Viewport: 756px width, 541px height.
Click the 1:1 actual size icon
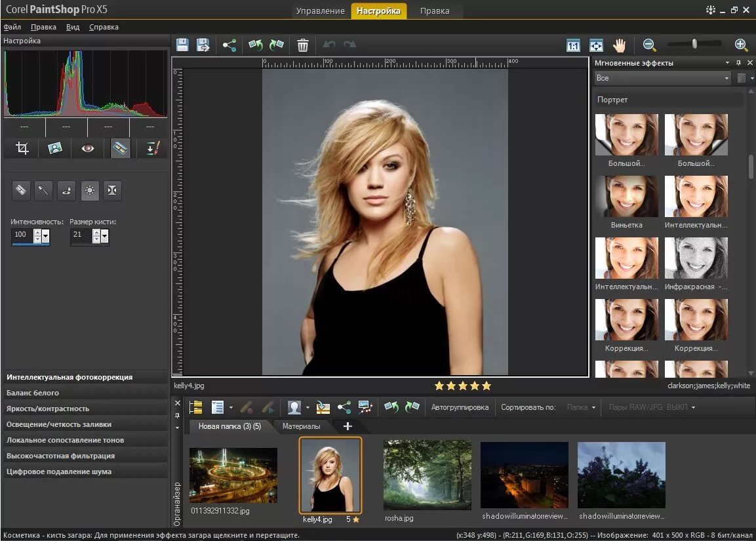point(573,46)
